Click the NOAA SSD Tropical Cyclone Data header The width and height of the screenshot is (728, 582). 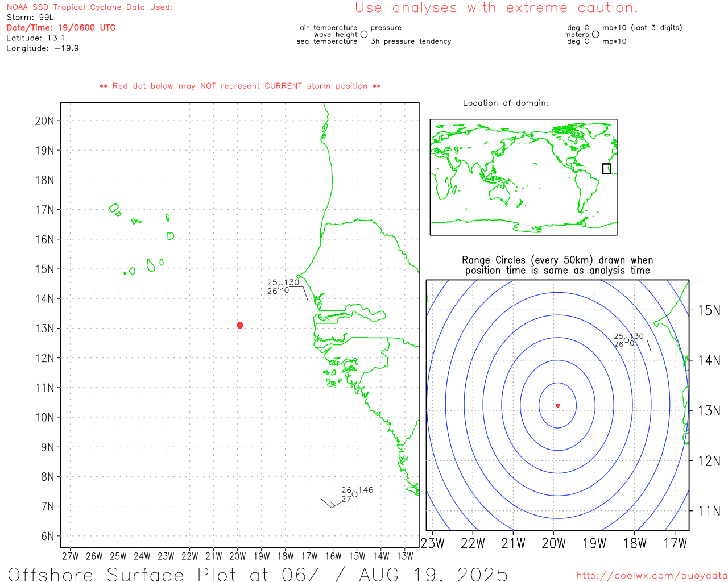(89, 7)
